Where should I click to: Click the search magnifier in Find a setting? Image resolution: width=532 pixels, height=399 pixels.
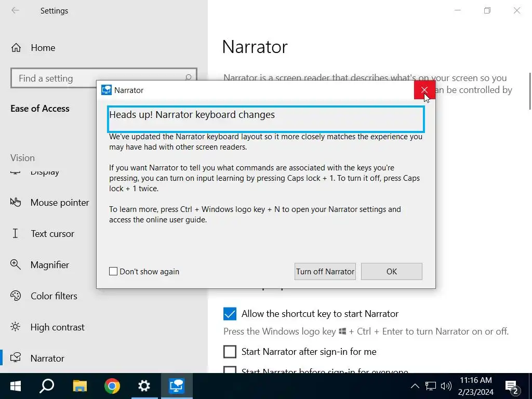point(188,78)
